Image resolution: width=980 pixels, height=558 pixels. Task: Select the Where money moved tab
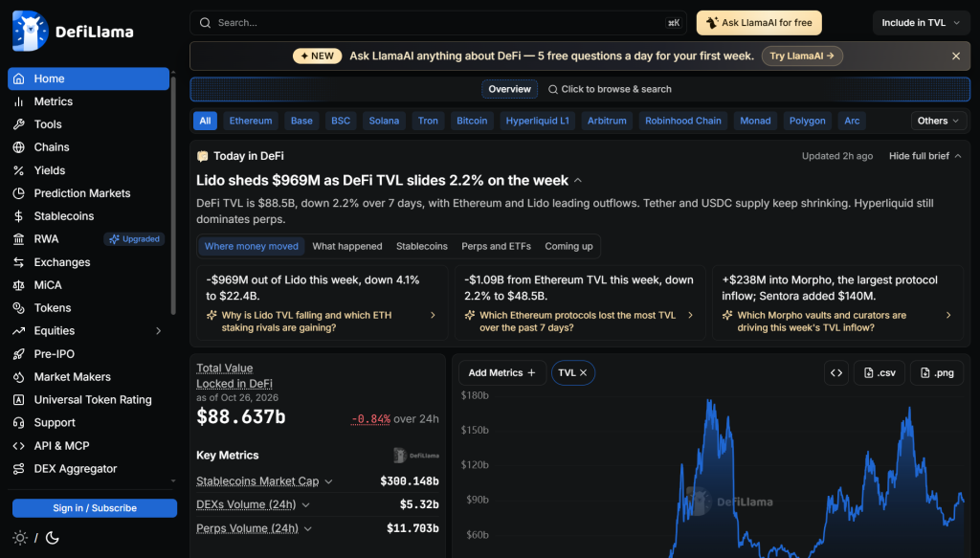252,246
